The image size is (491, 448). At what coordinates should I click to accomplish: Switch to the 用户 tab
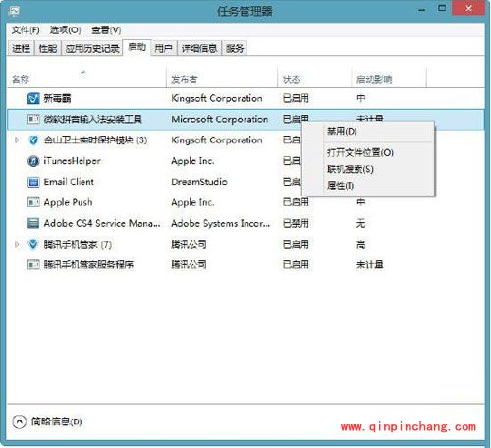[163, 49]
